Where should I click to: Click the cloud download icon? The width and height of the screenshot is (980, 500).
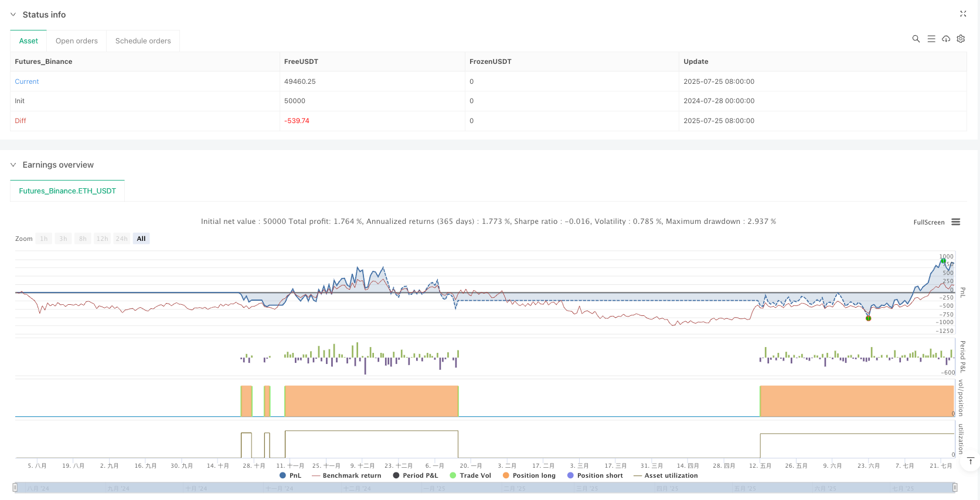[945, 39]
